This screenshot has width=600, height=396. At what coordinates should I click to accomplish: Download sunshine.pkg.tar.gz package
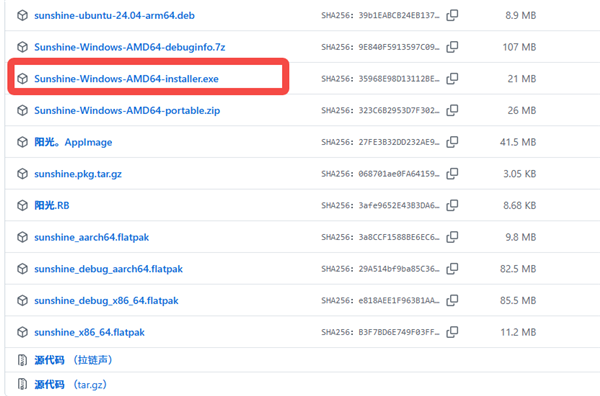78,174
